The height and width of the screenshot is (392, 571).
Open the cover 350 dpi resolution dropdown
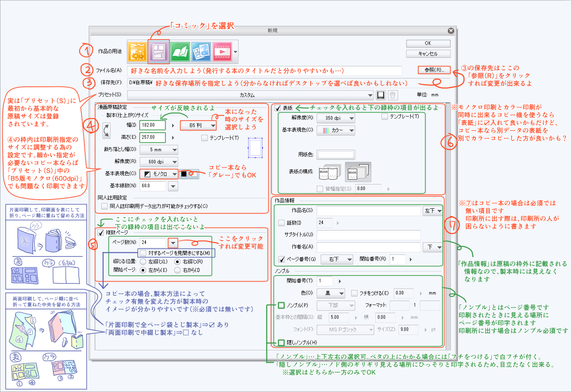coord(336,118)
